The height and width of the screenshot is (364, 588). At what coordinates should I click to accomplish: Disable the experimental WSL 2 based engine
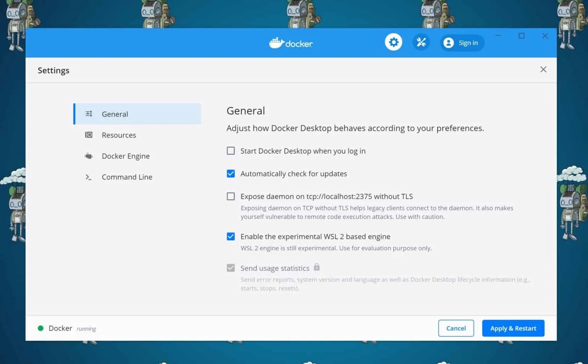(231, 237)
